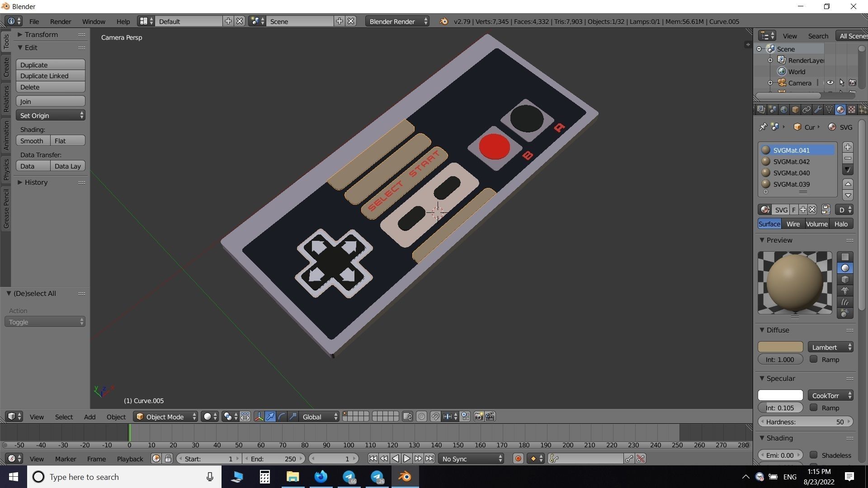Click the Delete button
868x488 pixels.
(51, 87)
